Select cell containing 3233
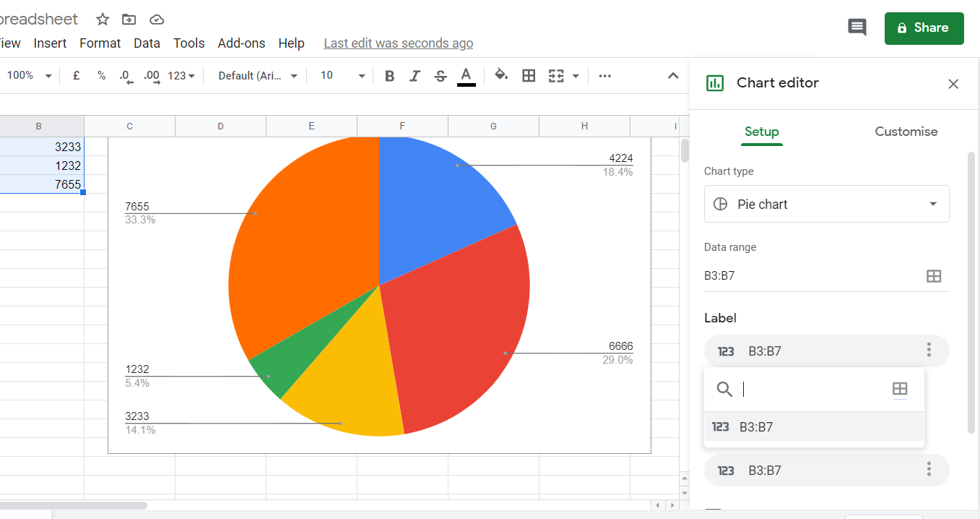This screenshot has height=519, width=980. [42, 147]
